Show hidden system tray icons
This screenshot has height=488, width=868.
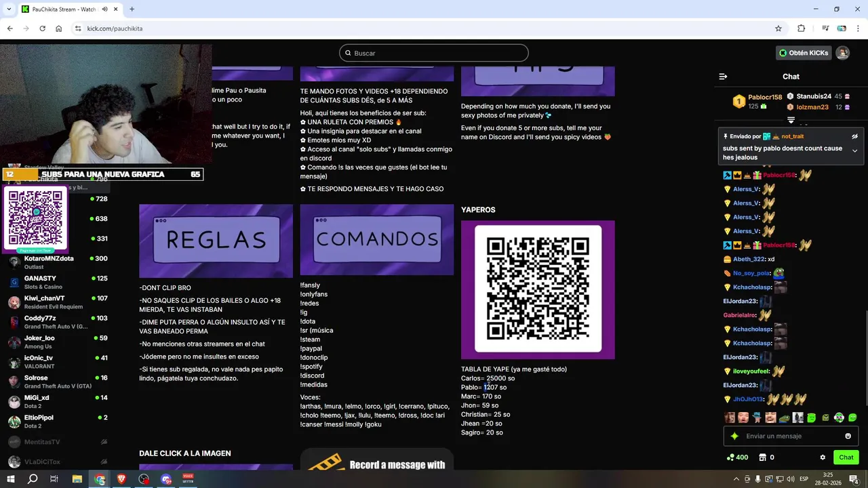pos(736,479)
